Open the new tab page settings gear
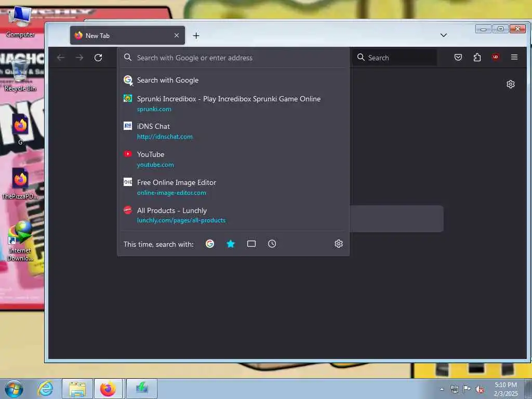The width and height of the screenshot is (532, 399). (x=510, y=84)
